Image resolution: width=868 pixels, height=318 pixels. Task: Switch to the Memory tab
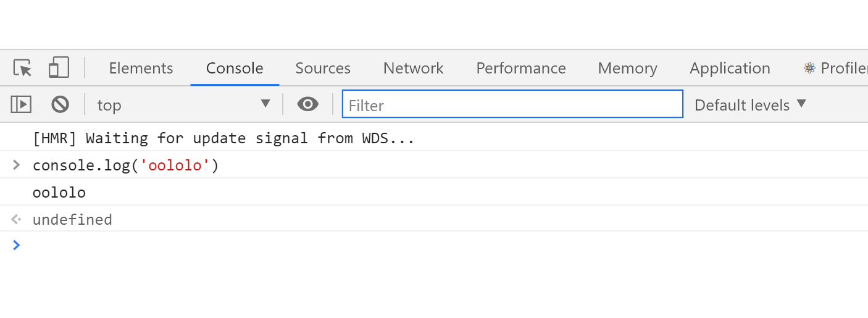[x=627, y=68]
